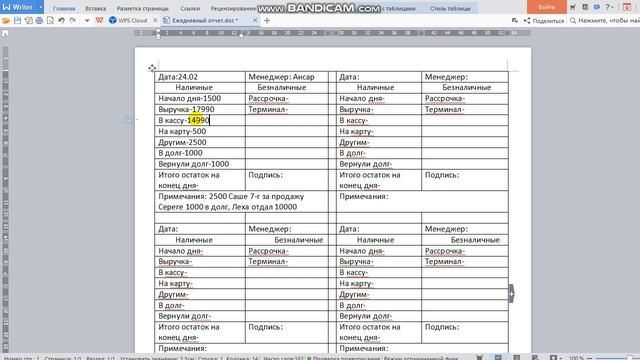
Task: Click the 100 % zoom level
Action: coord(576,358)
